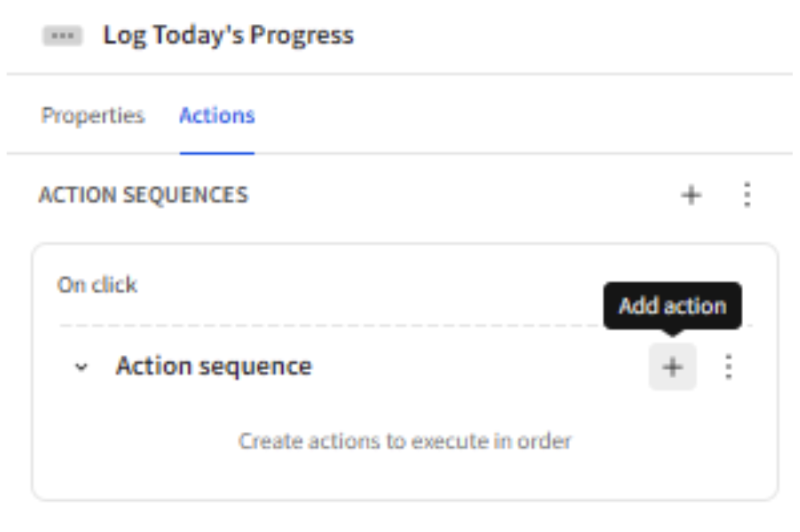Click the blue underline beneath Actions tab
Viewport: 800px width, 532px height.
tap(217, 152)
